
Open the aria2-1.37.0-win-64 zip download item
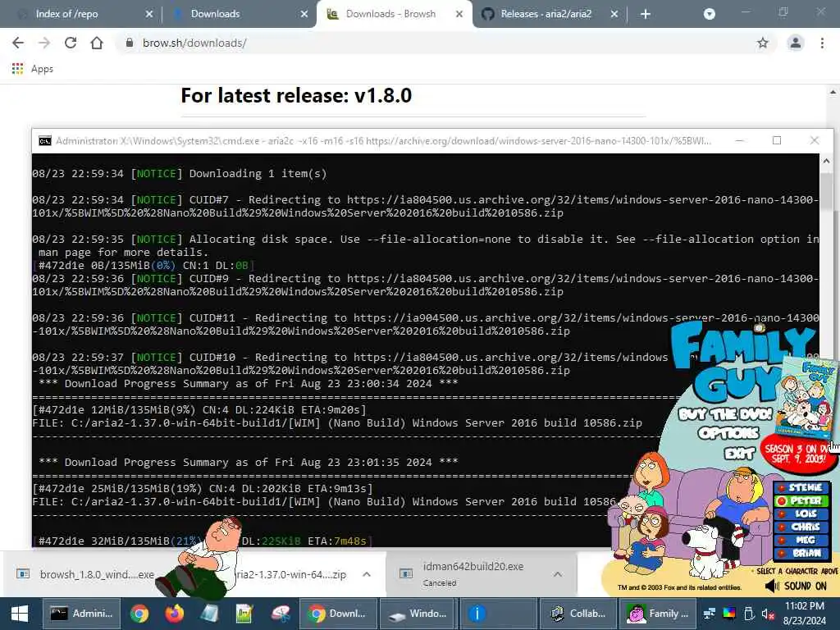[292, 574]
